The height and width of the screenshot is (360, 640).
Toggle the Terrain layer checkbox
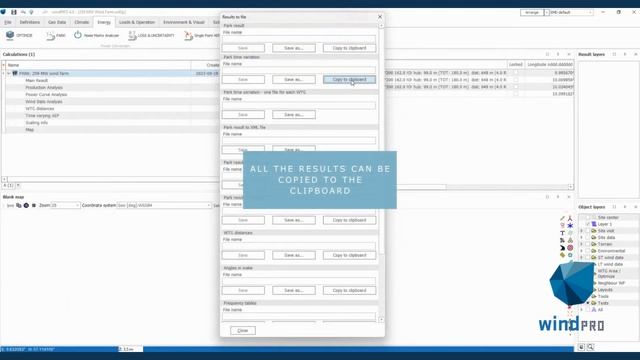[x=588, y=244]
